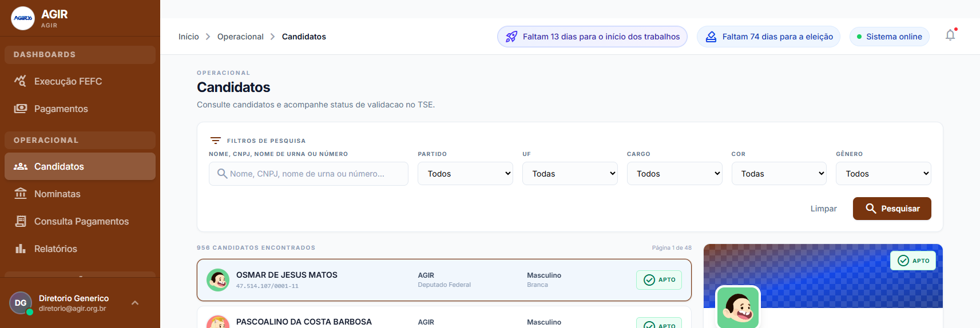The image size is (980, 328).
Task: Click APTO badge on detail card banner
Action: click(x=913, y=261)
